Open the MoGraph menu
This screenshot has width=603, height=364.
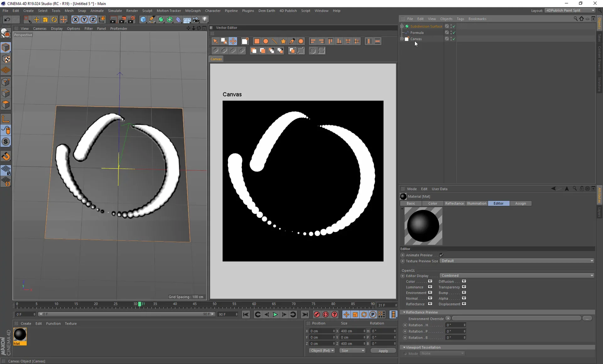click(193, 11)
